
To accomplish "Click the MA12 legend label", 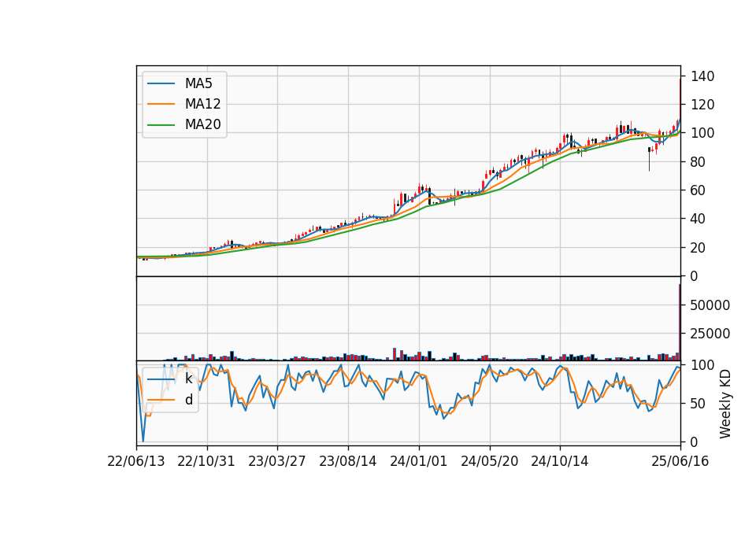I will pos(202,104).
